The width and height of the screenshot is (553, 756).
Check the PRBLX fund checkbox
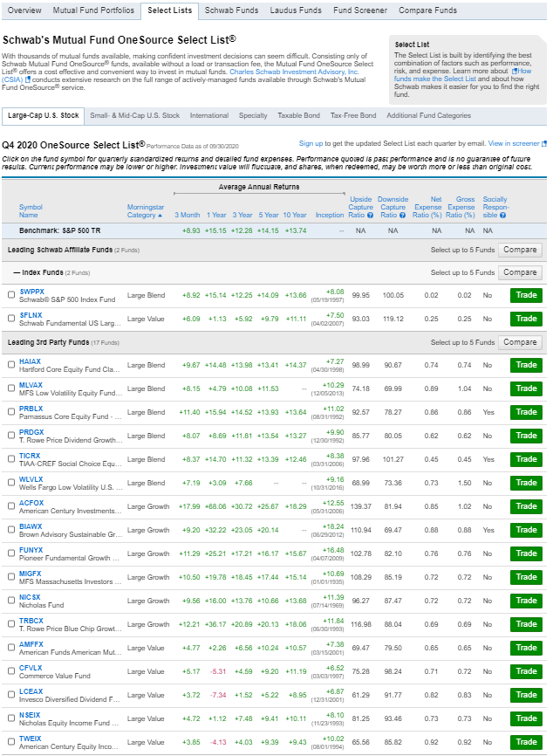(x=11, y=412)
